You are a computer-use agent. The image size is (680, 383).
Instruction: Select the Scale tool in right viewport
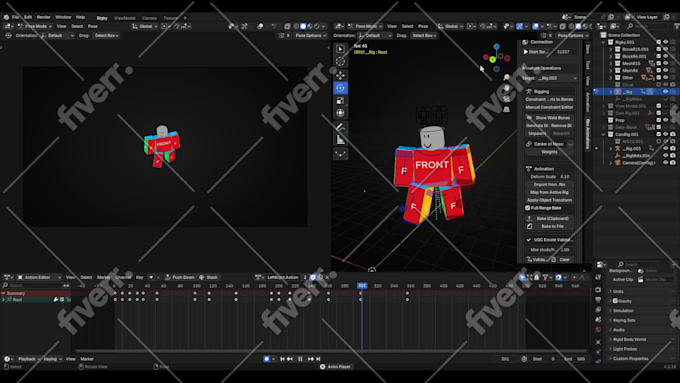(340, 101)
